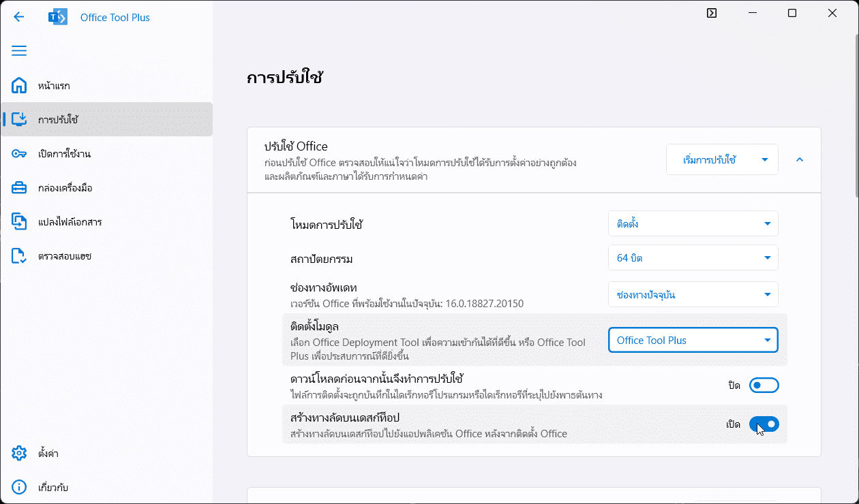Click the convert document icon beside แปลงไฟล์เอกสาร

coord(19,222)
